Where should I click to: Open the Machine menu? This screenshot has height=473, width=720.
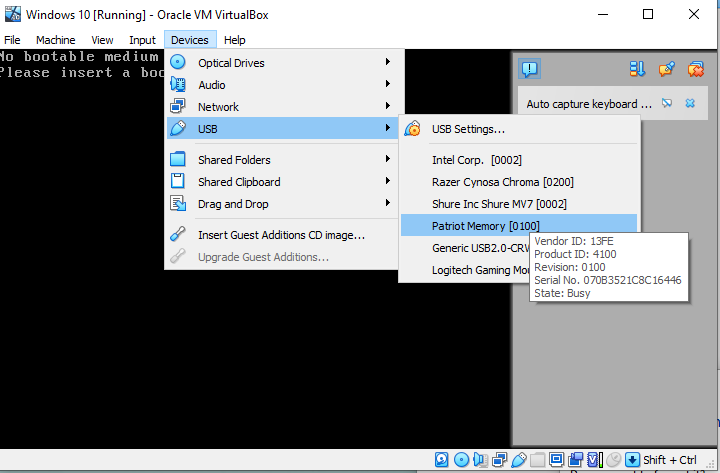point(56,40)
